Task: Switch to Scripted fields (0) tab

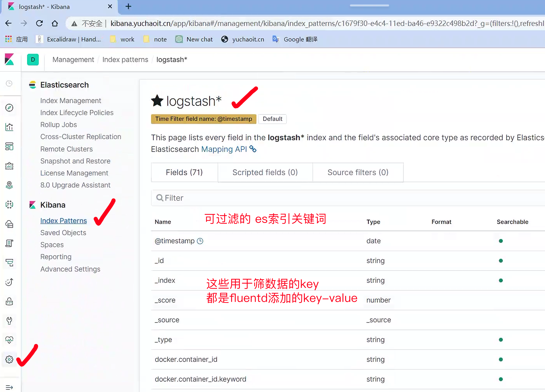Action: coord(265,172)
